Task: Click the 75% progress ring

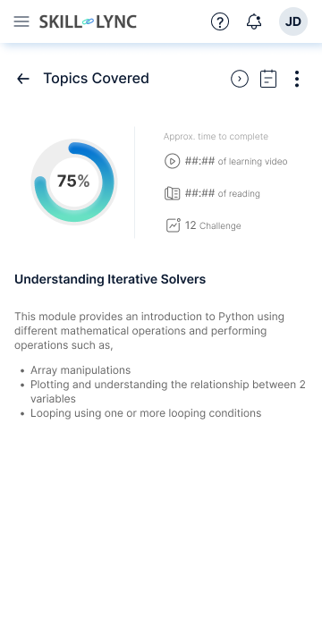Action: [x=74, y=182]
